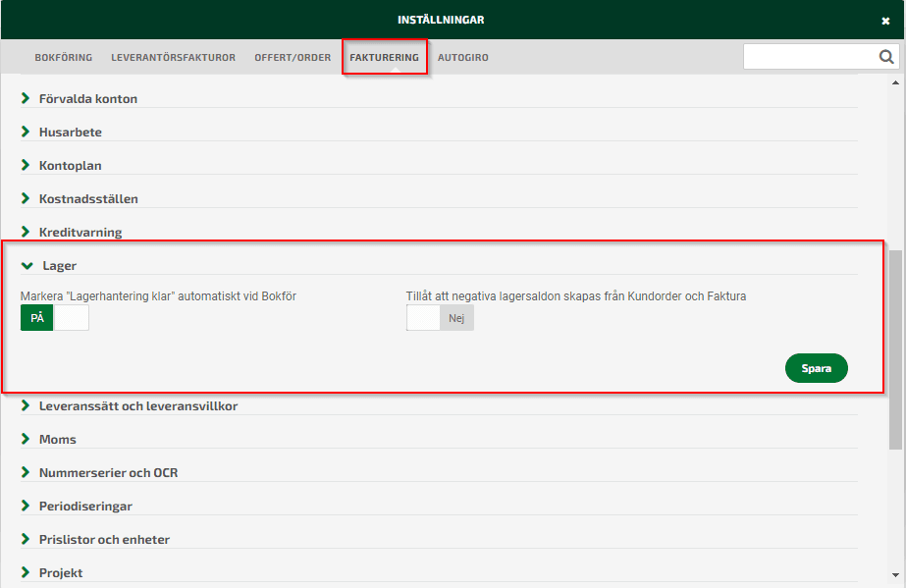Image resolution: width=906 pixels, height=588 pixels.
Task: Expand the Kontoplan chevron
Action: 26,165
